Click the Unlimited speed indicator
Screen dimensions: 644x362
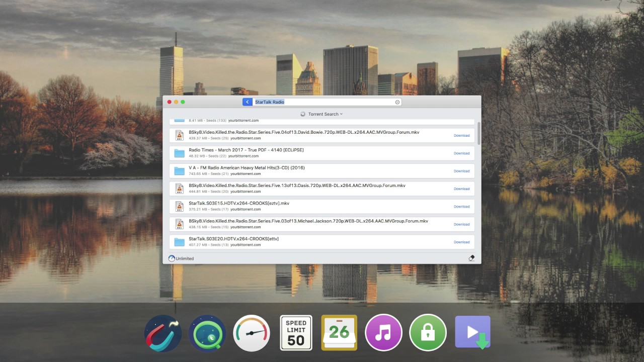[181, 258]
